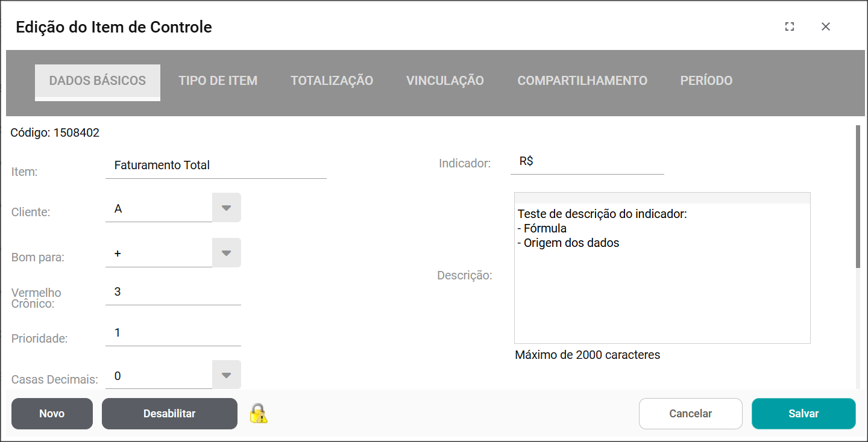Go to the Vinculação tab

pos(445,81)
